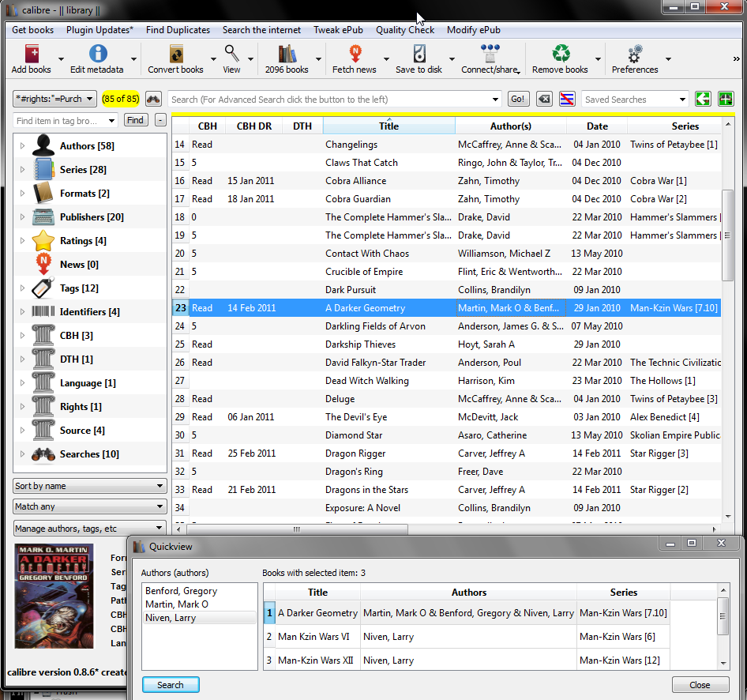Click the News pin icon in tag browser
This screenshot has width=747, height=700.
(x=43, y=264)
